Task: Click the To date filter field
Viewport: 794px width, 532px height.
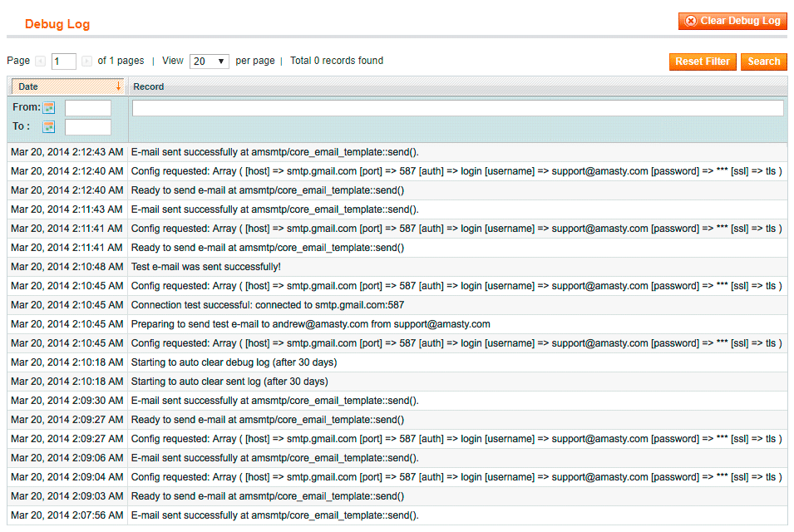Action: (87, 127)
